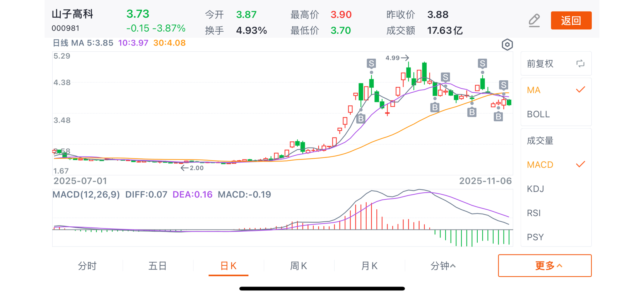Viewport: 644px width, 297px height.
Task: Open the 更多 menu button
Action: (545, 266)
